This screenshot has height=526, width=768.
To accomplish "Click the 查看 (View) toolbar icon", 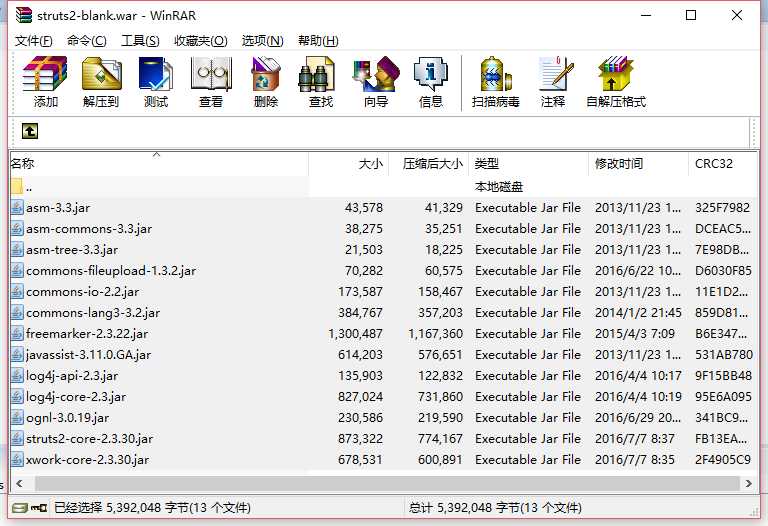I will pos(211,74).
